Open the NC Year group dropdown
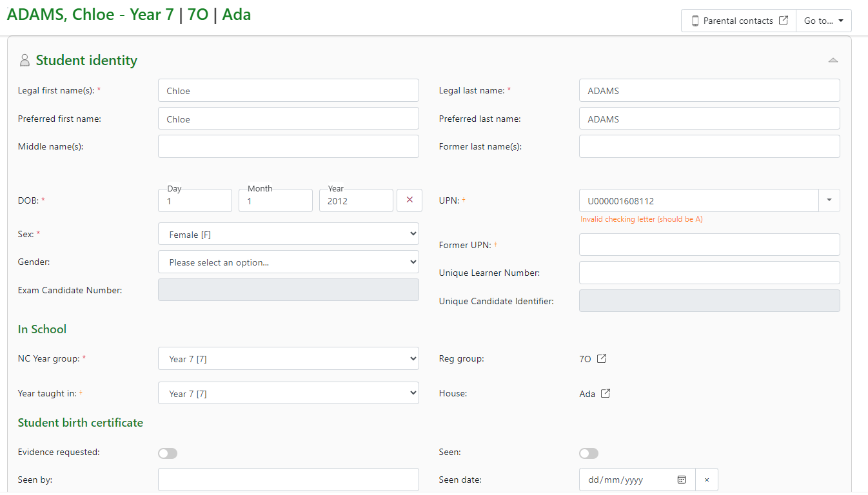Image resolution: width=868 pixels, height=495 pixels. tap(288, 358)
